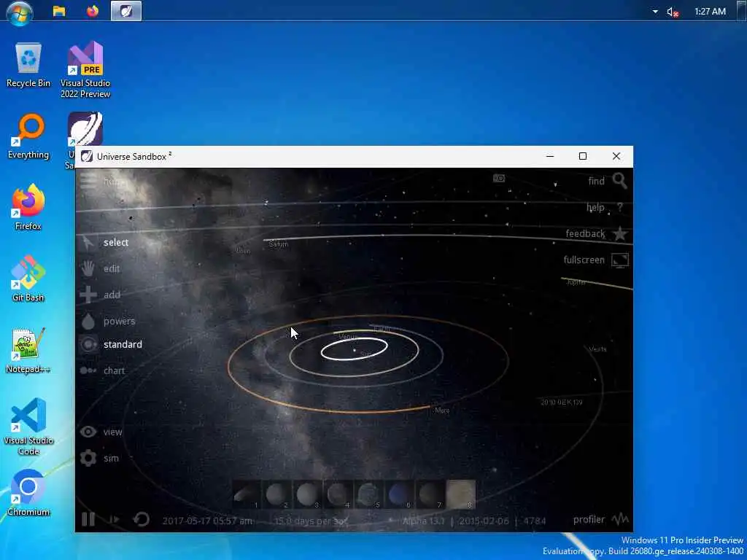The width and height of the screenshot is (747, 560).
Task: Select the blue planet thumbnail number 6
Action: point(399,494)
